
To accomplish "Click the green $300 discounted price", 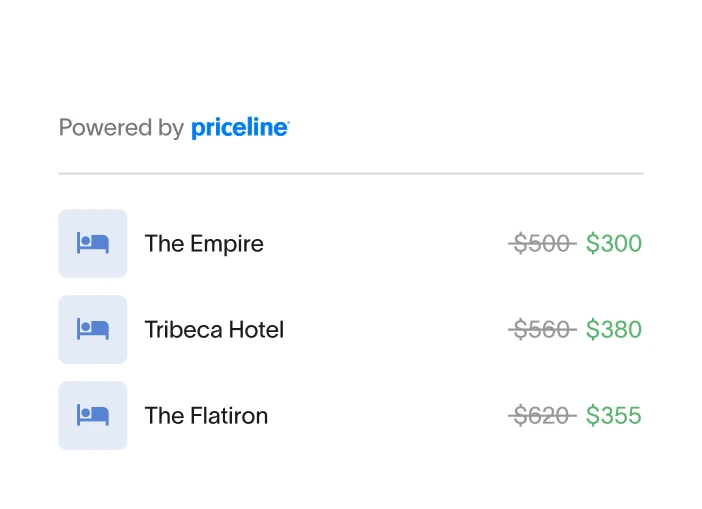I will [614, 243].
